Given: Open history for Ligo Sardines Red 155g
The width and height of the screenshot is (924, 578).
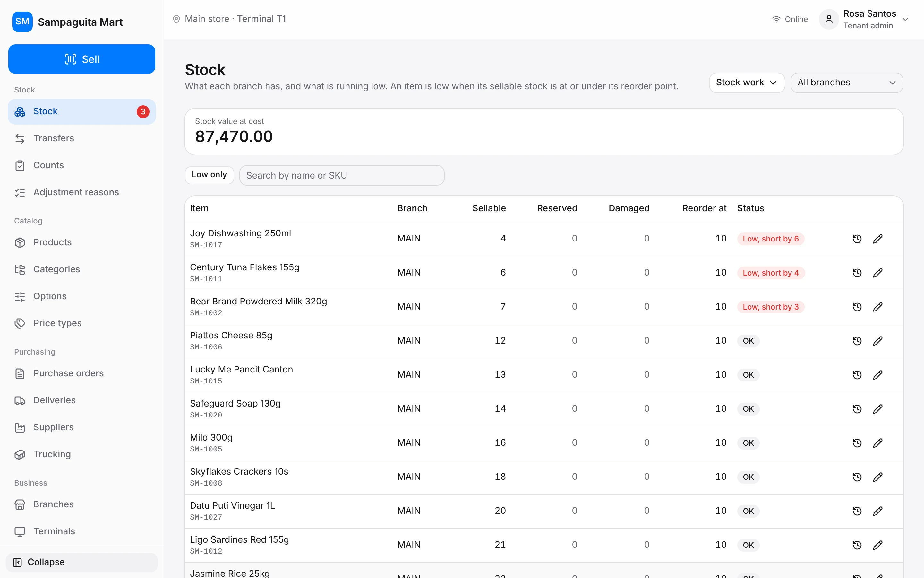Looking at the screenshot, I should coord(857,545).
